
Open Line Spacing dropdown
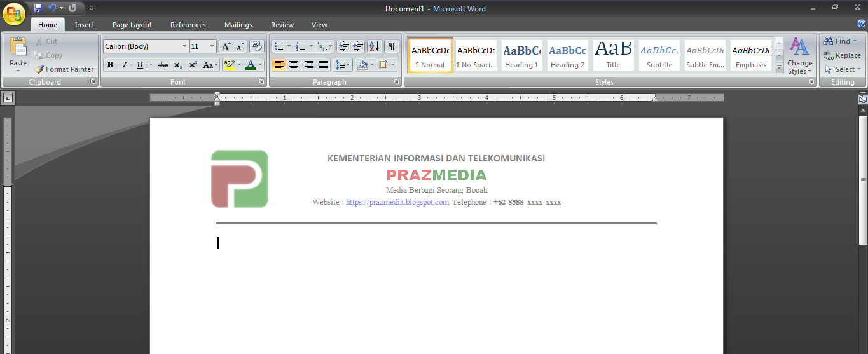[343, 65]
